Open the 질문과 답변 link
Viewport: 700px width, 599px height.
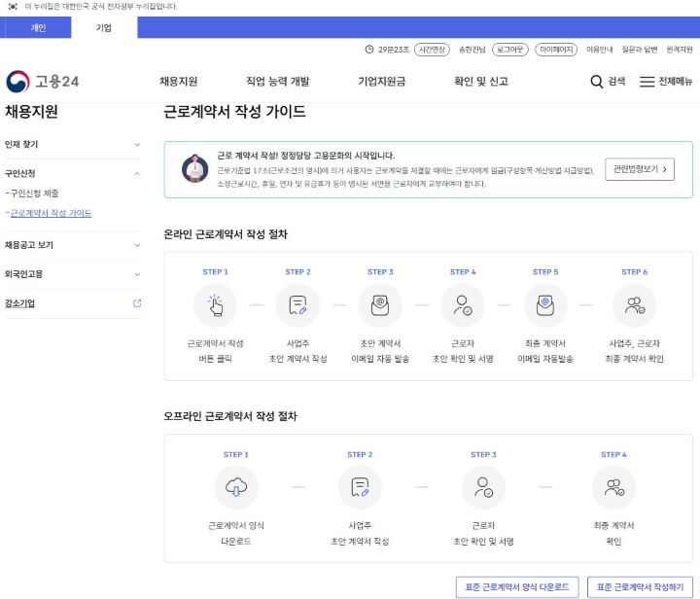640,50
